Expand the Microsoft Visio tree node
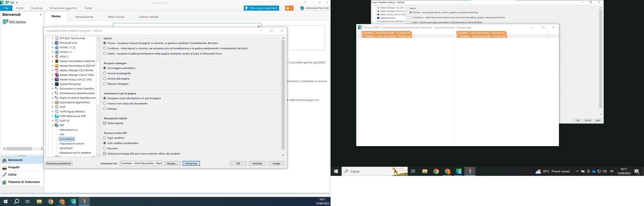This screenshot has height=206, width=644. coord(53,43)
